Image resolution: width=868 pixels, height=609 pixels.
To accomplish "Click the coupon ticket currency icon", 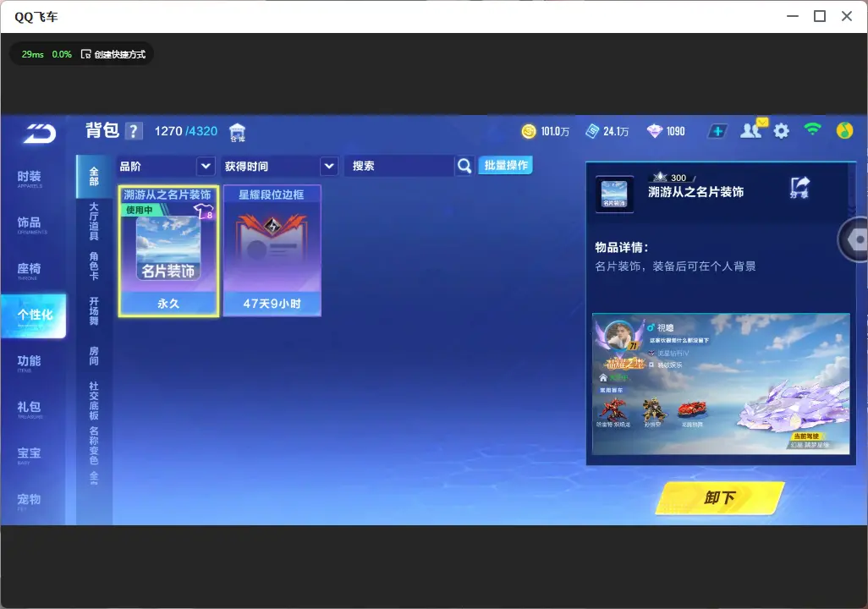I will pos(592,131).
